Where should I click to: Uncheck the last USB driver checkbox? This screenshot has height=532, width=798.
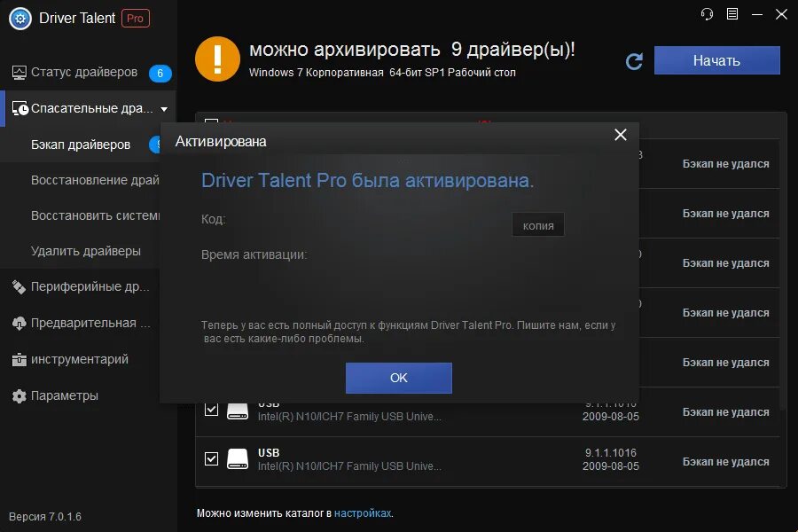211,458
